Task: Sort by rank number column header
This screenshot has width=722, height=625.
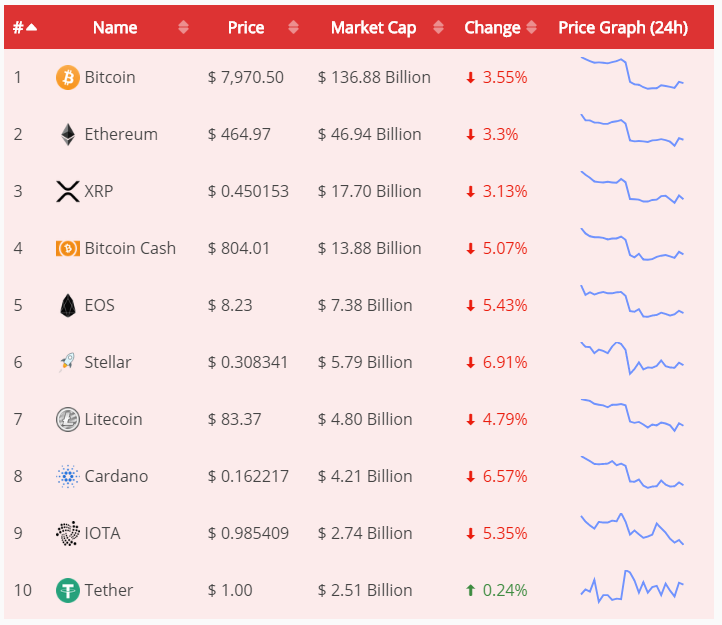Action: (25, 28)
